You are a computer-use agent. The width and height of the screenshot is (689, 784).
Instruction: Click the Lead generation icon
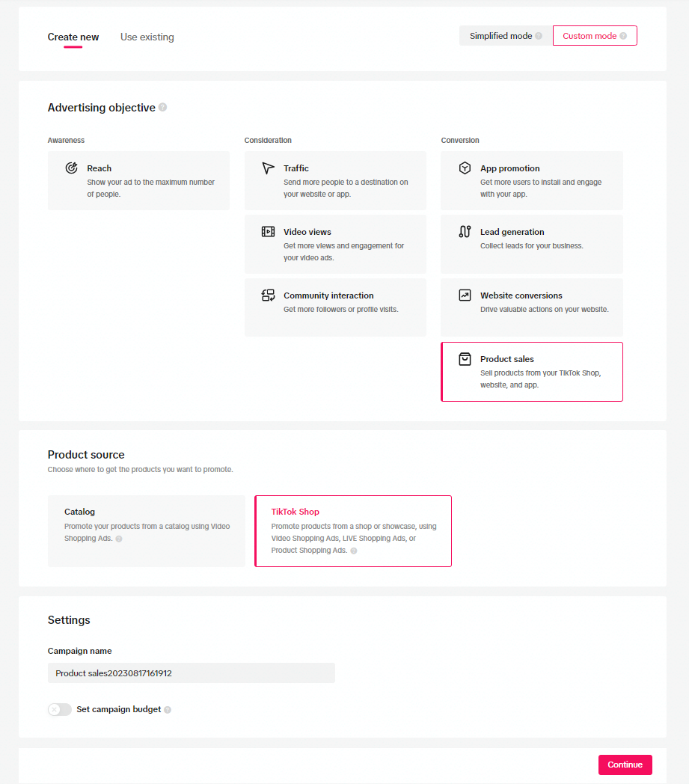pos(465,232)
